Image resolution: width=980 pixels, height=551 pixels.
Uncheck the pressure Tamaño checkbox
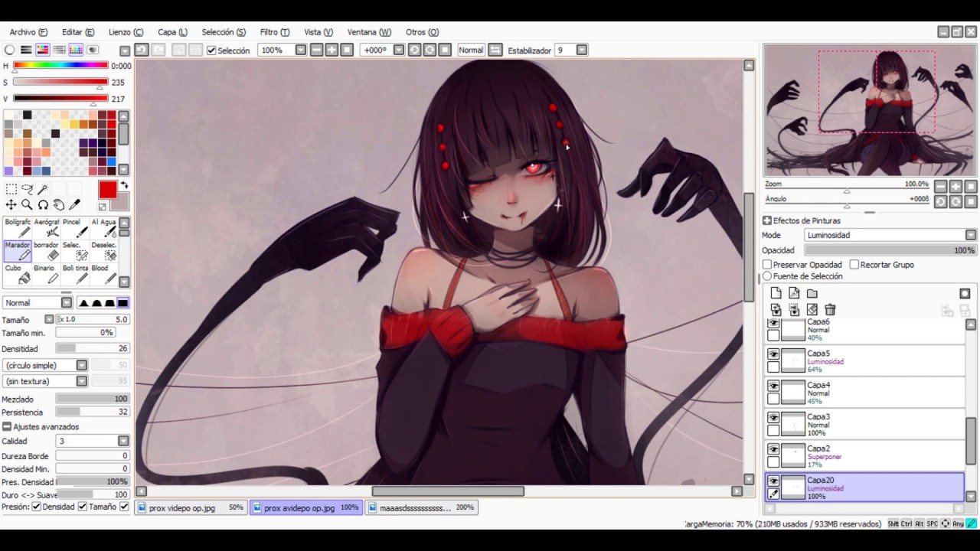point(82,507)
